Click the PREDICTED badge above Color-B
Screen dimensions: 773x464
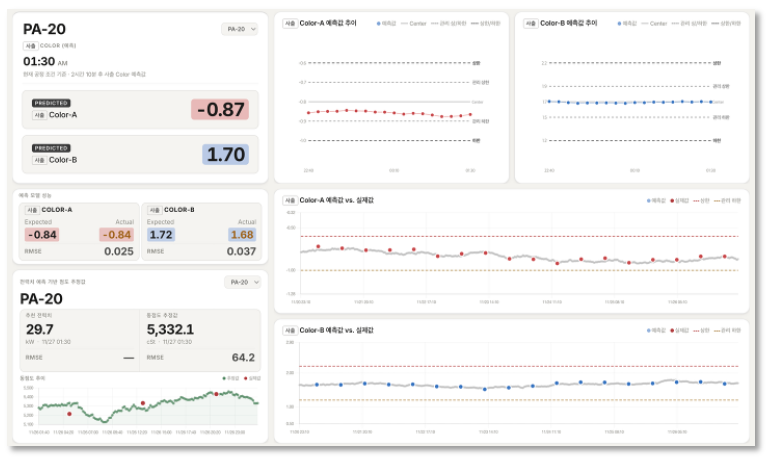[51, 148]
